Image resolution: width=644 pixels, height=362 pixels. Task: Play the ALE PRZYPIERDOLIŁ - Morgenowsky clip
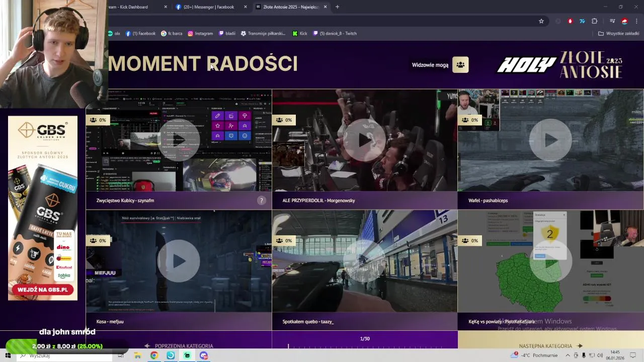pos(365,140)
